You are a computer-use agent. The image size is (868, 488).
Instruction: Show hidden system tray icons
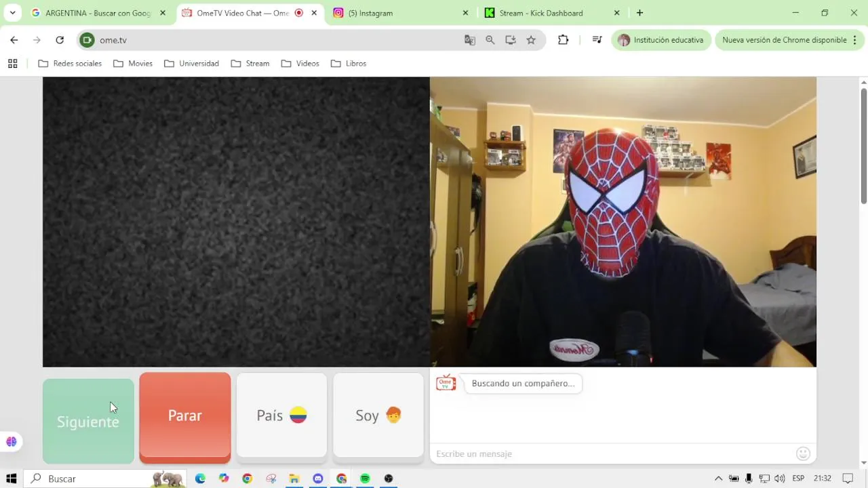point(718,479)
